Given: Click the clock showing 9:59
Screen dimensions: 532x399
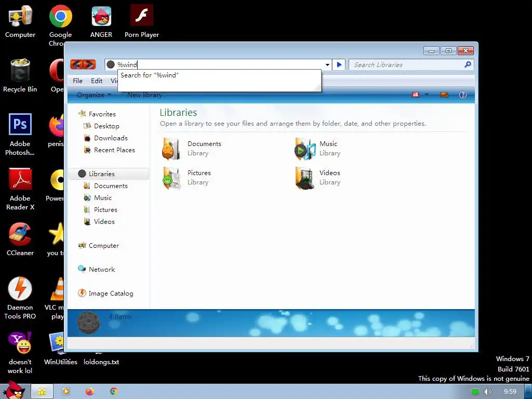Looking at the screenshot, I should [510, 392].
